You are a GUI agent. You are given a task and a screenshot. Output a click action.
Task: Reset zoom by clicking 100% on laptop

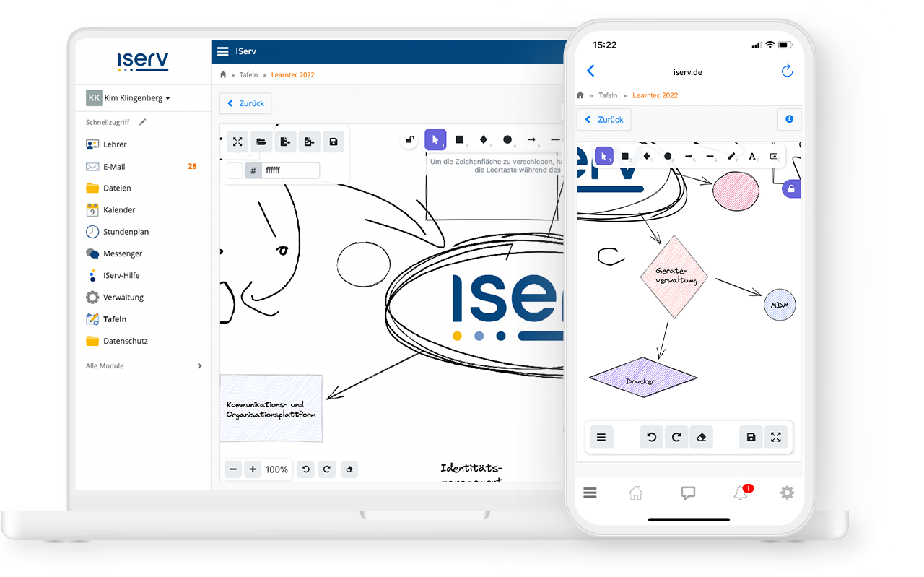[276, 469]
